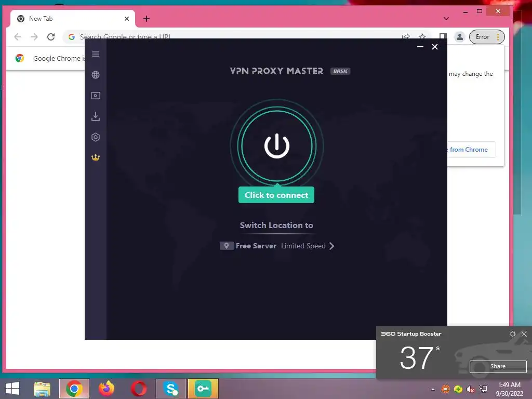Open the Windows Start menu
The width and height of the screenshot is (532, 399).
coord(12,389)
